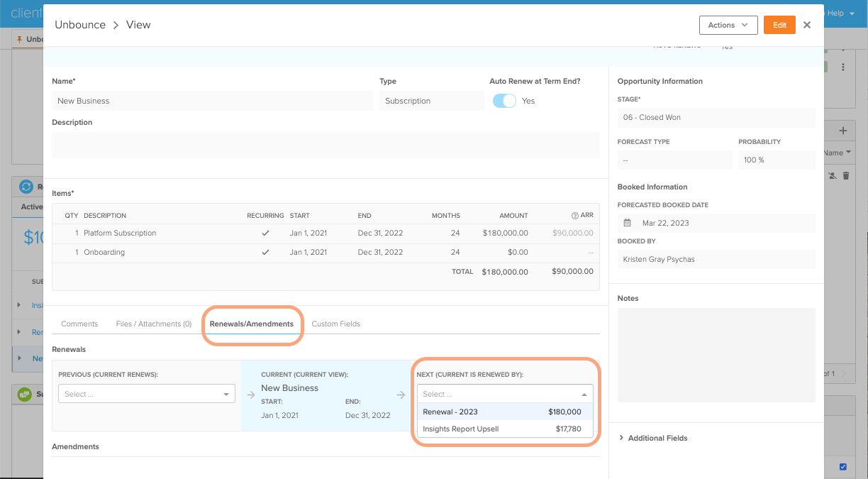This screenshot has width=868, height=479.
Task: Open the Next (Current Is Renewed By) dropdown
Action: (505, 394)
